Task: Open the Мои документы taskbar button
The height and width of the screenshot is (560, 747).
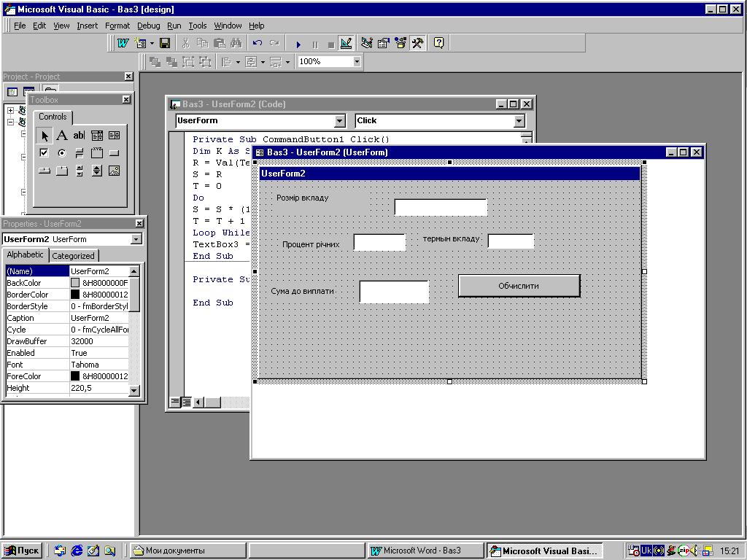Action: [189, 551]
